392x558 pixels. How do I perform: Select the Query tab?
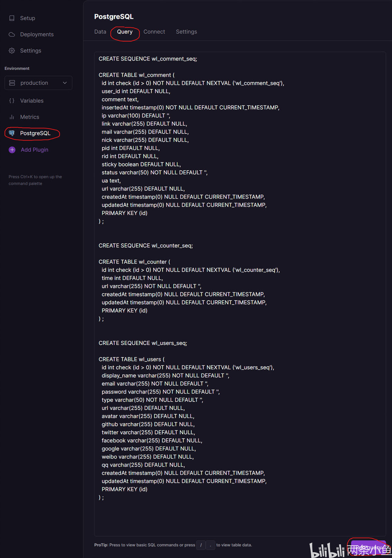click(x=125, y=32)
